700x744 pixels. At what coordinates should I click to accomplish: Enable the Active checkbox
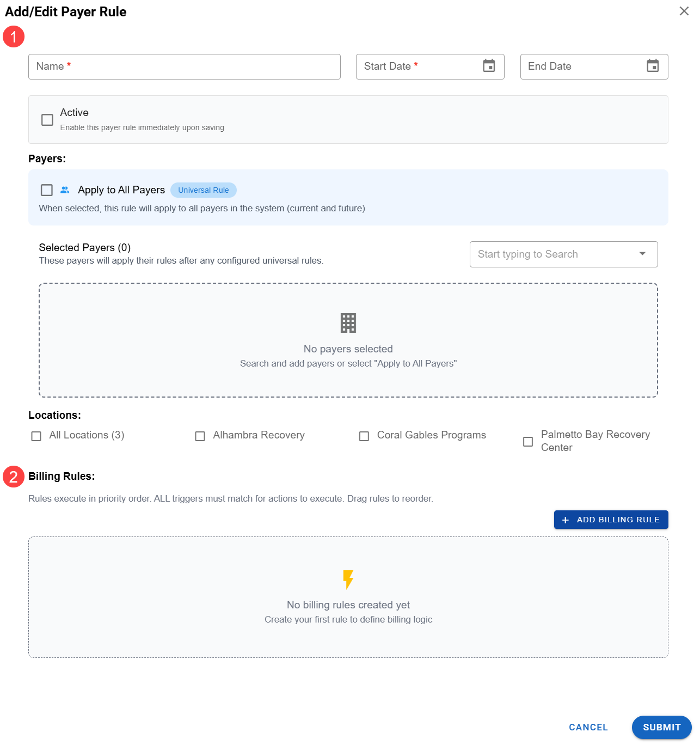tap(47, 120)
